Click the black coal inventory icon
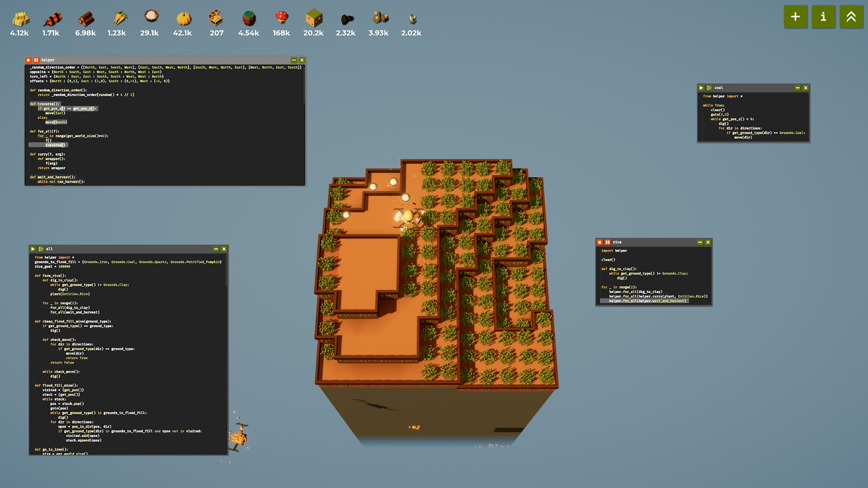This screenshot has width=868, height=488. (x=347, y=19)
